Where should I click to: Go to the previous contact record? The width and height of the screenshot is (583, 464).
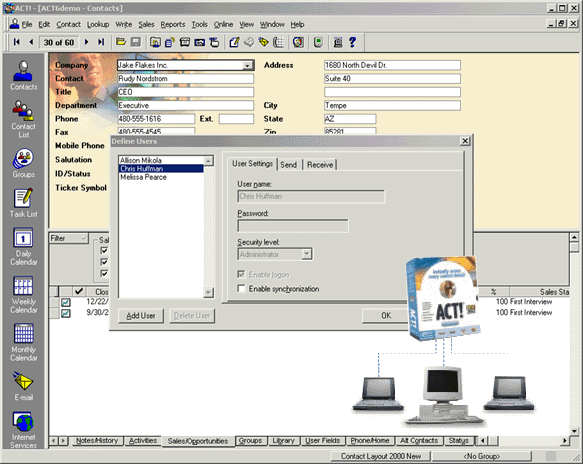[x=31, y=42]
